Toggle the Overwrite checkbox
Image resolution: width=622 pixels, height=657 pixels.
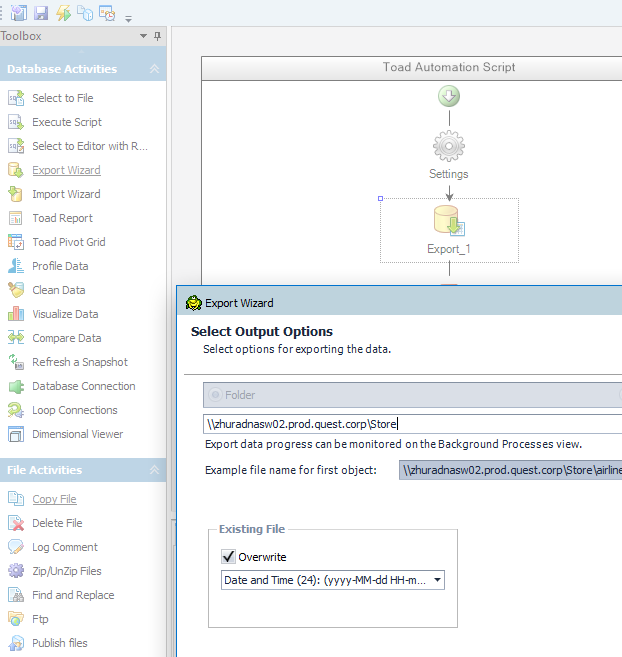(x=228, y=556)
